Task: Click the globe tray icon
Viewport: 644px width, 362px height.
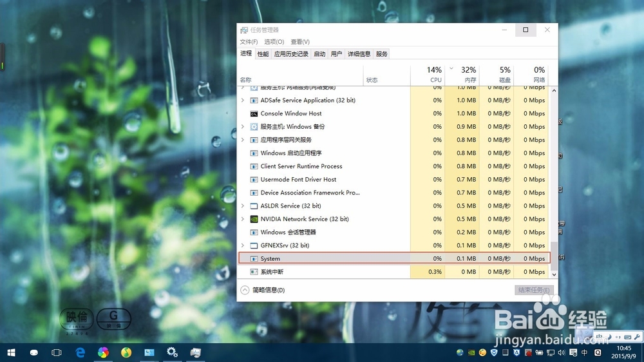Action: click(x=460, y=352)
